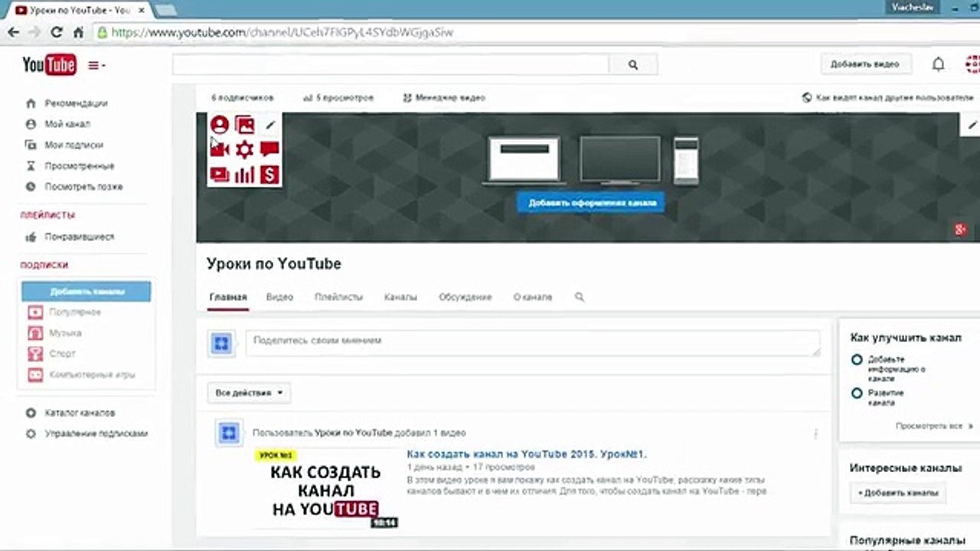Click the subscribers count text

click(x=242, y=98)
